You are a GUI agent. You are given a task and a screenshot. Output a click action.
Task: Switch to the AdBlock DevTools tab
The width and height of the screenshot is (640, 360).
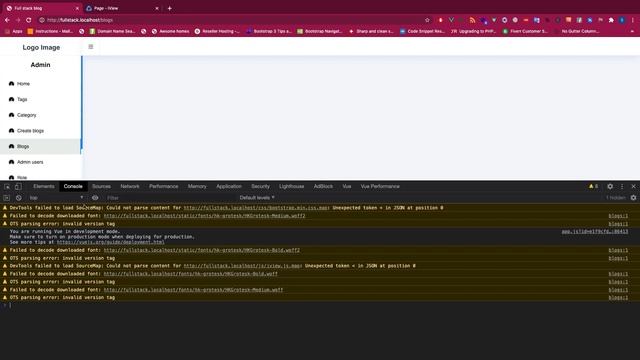[323, 186]
